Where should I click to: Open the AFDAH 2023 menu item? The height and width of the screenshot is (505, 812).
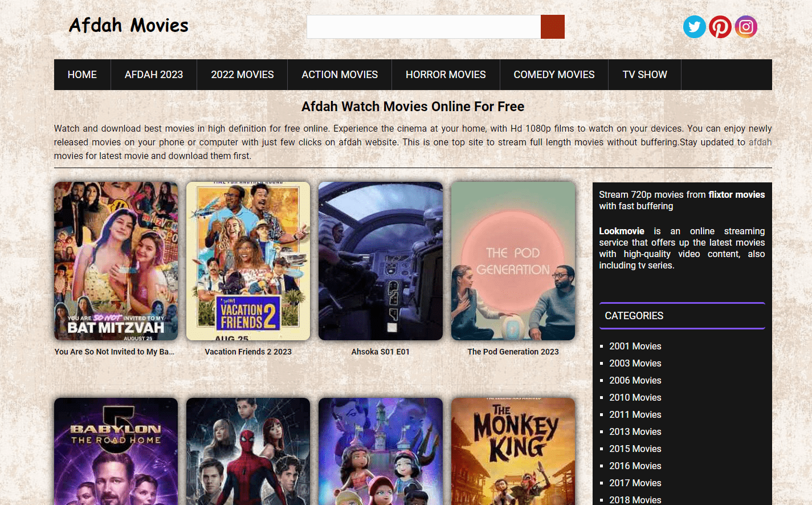[x=154, y=75]
